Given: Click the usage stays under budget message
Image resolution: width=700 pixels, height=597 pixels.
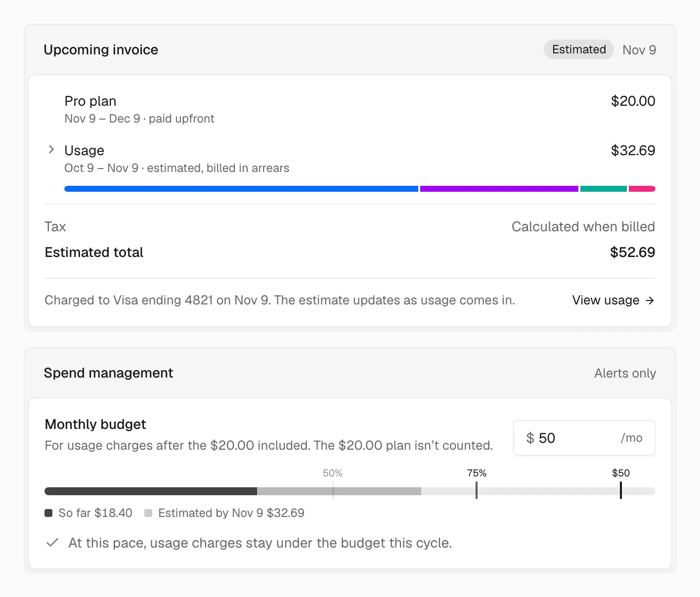Looking at the screenshot, I should (x=260, y=543).
